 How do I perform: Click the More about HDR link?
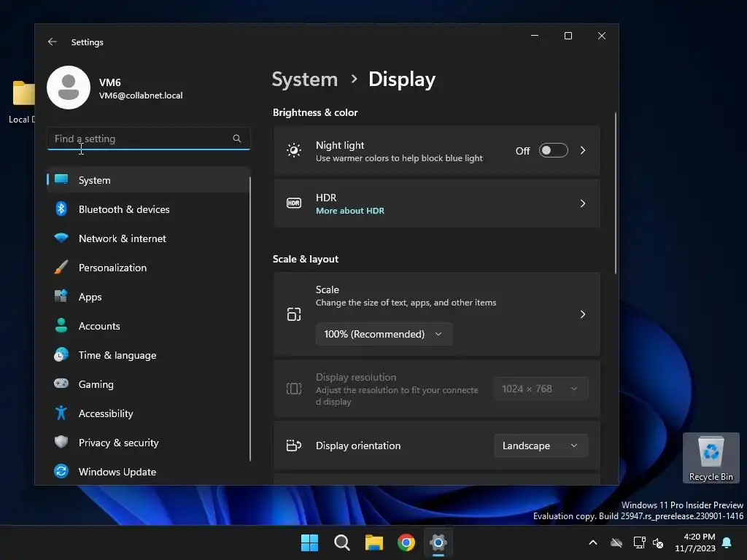[x=349, y=211]
